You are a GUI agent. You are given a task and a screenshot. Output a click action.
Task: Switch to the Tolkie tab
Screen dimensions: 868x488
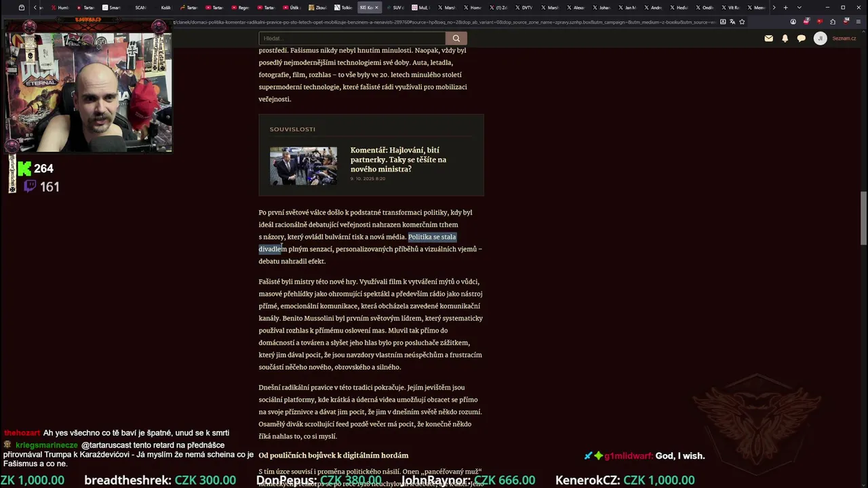click(344, 7)
